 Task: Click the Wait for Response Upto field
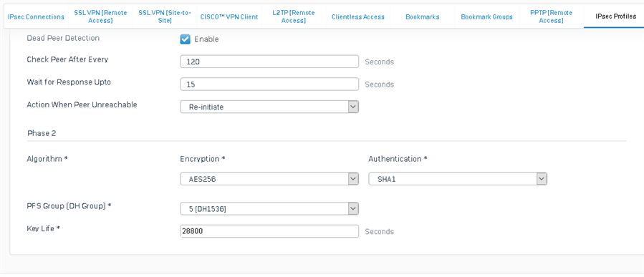(x=269, y=84)
